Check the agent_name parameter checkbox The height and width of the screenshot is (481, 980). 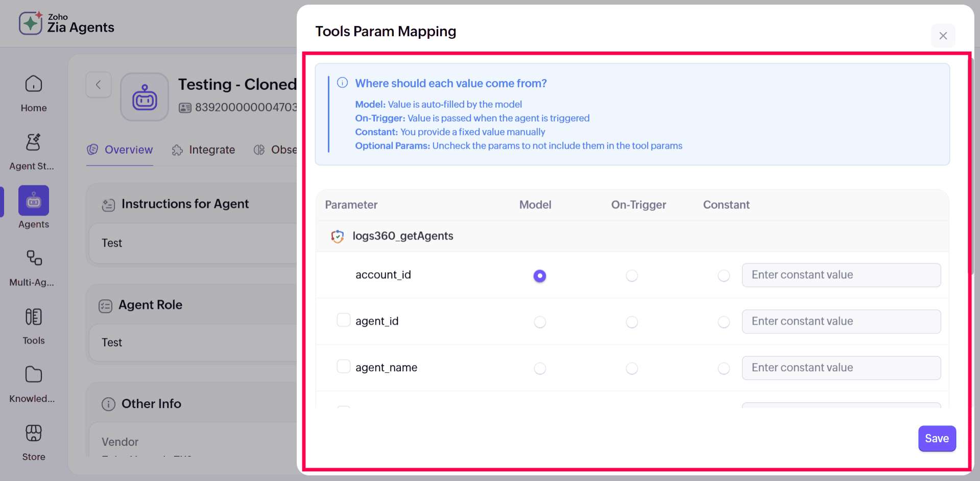point(344,367)
